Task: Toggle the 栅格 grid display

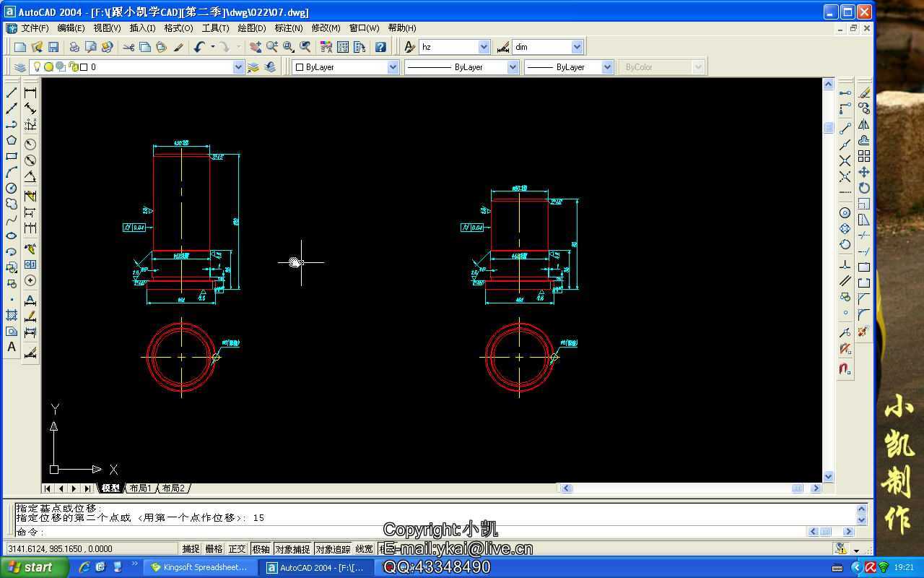Action: click(214, 549)
